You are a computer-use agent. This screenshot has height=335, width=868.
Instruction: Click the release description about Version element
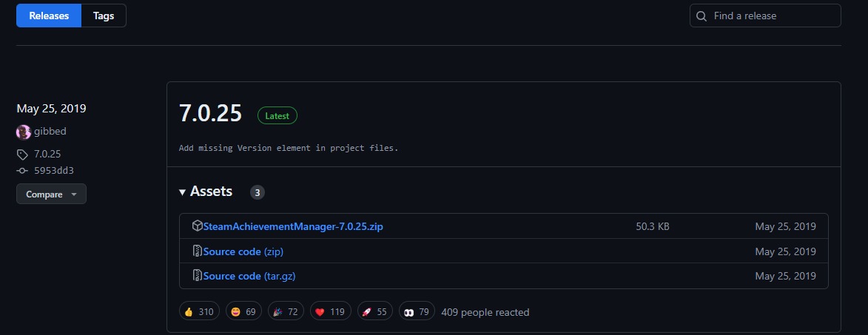(289, 148)
